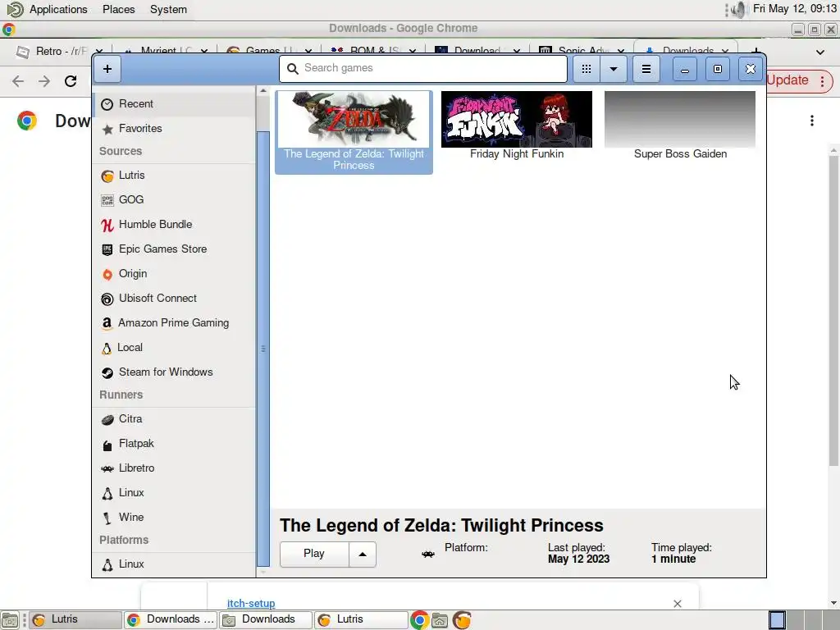This screenshot has width=840, height=630.
Task: Click the Ubisoft Connect swirl icon
Action: 107,299
